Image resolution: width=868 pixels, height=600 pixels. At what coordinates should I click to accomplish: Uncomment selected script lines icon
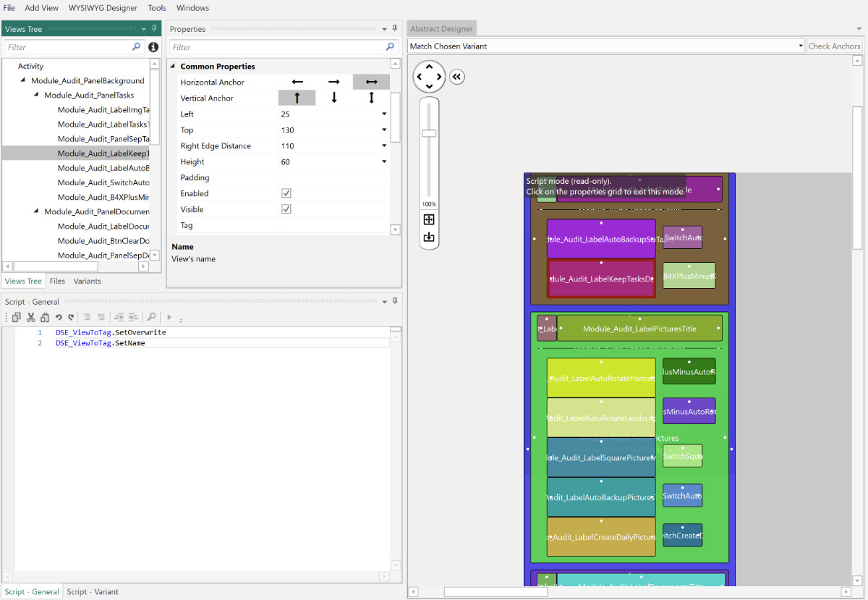pyautogui.click(x=101, y=317)
